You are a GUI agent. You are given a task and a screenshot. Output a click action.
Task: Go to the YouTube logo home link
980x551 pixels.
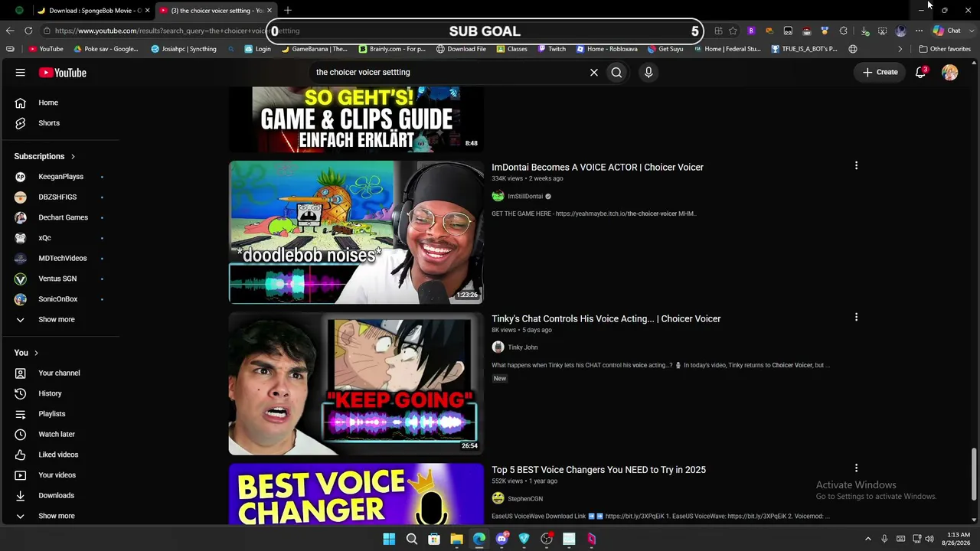click(x=63, y=73)
